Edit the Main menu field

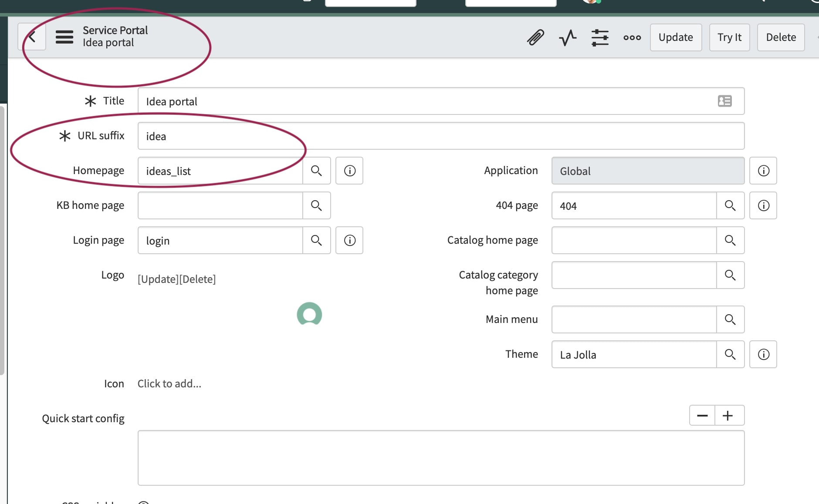coord(634,319)
